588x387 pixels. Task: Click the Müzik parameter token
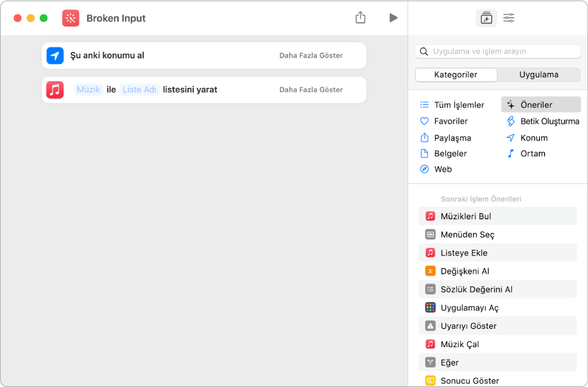(x=88, y=90)
